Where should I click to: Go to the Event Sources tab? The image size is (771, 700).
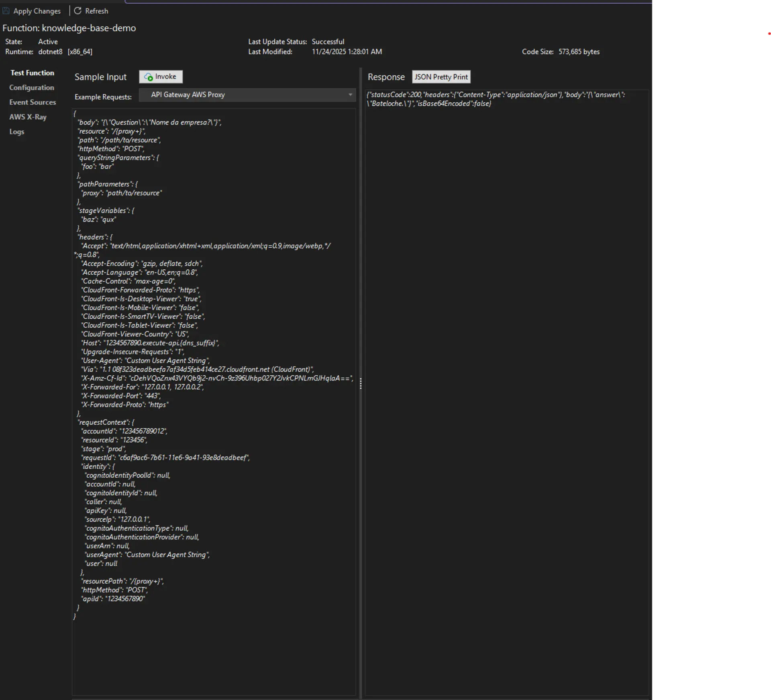[x=33, y=102]
